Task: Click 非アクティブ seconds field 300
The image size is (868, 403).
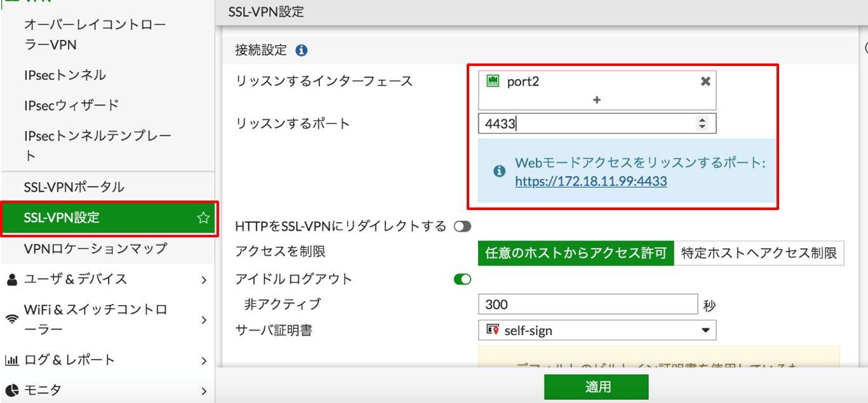Action: [588, 304]
